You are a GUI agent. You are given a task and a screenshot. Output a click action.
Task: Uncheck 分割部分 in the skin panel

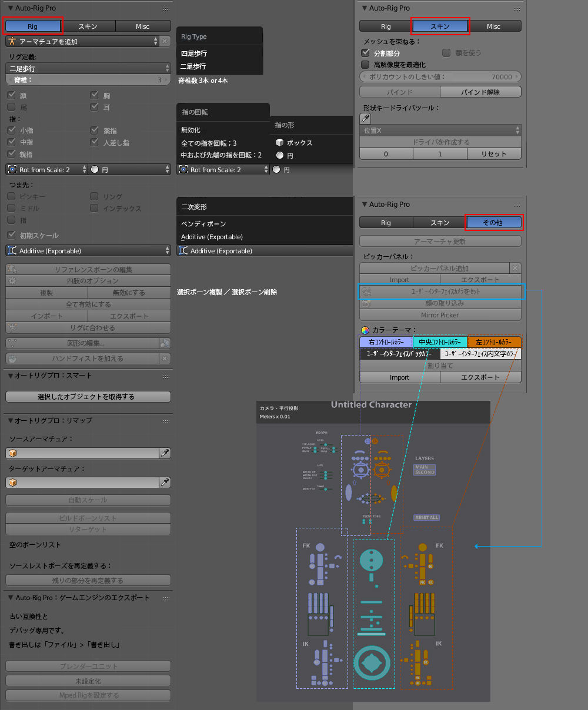(x=365, y=53)
